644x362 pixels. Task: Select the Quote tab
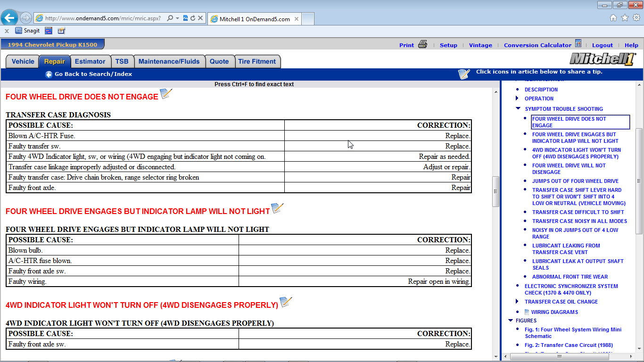coord(219,61)
